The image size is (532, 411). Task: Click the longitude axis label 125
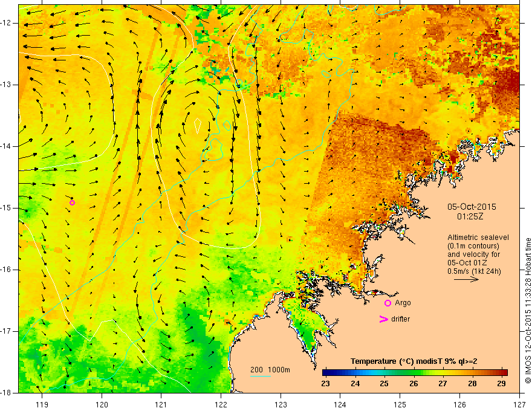click(400, 404)
